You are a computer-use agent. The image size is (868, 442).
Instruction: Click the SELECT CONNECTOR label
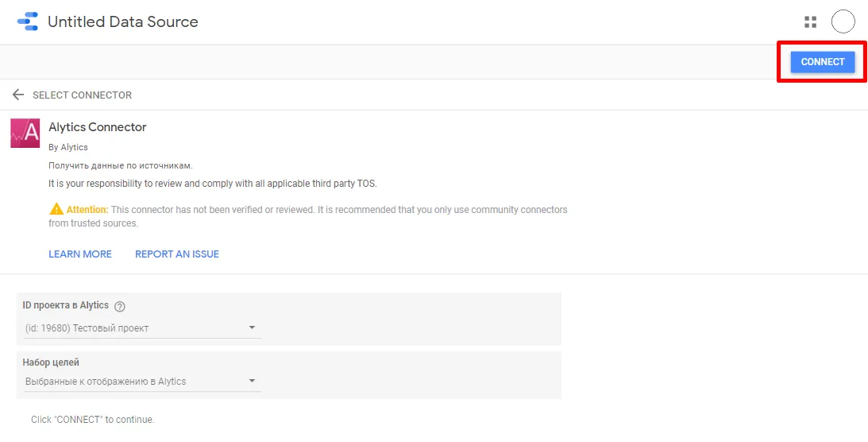coord(82,95)
